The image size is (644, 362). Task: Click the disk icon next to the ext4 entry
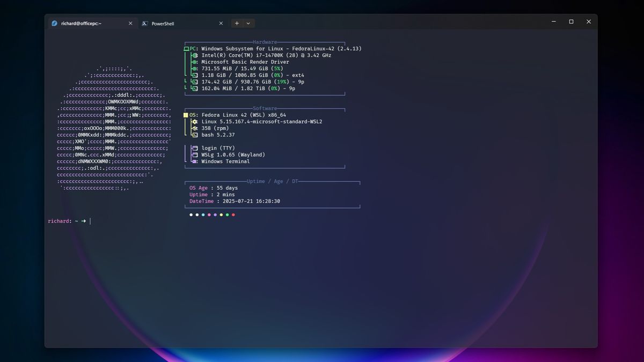[x=194, y=75]
